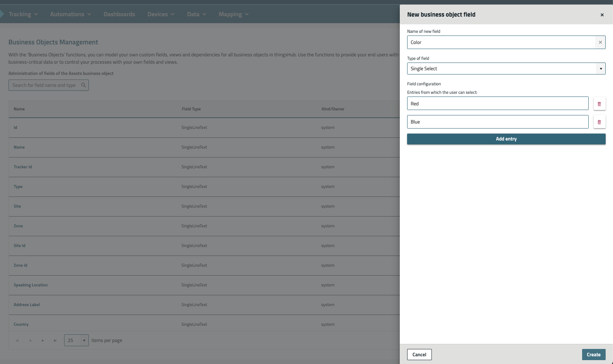Expand the Automations menu
The width and height of the screenshot is (613, 364).
click(70, 14)
